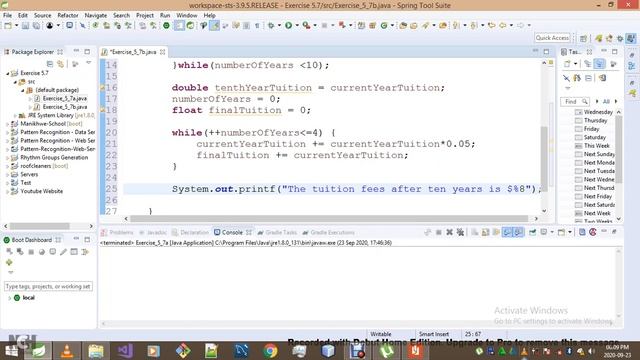Collapse the default package node

point(22,90)
